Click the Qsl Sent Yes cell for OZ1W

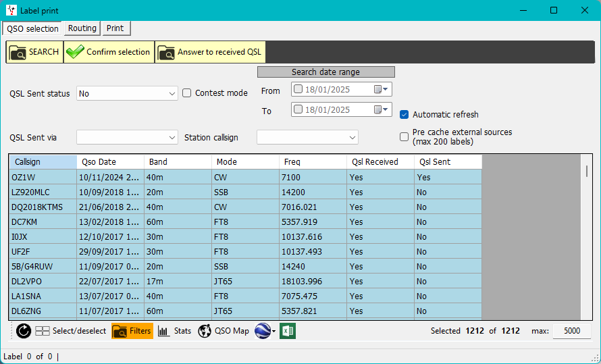[448, 177]
